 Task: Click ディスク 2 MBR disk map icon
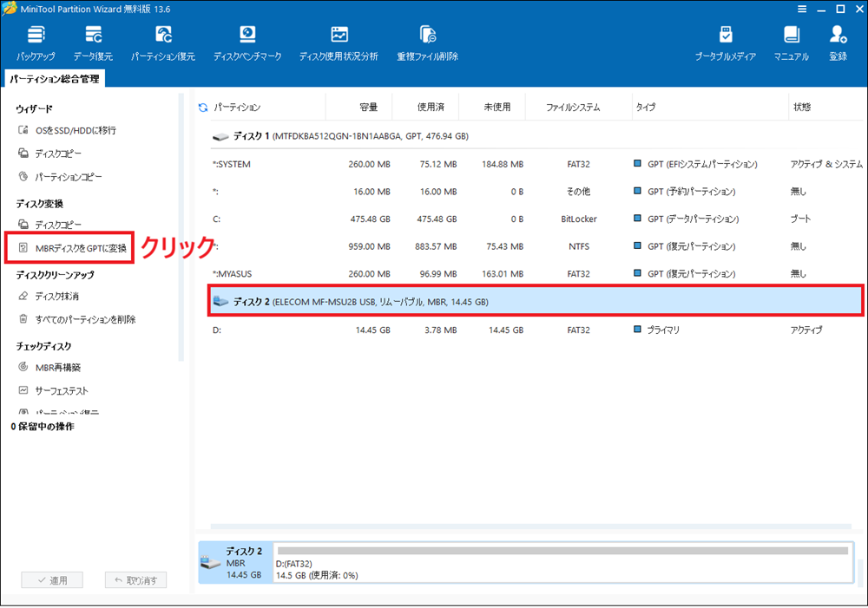(235, 563)
